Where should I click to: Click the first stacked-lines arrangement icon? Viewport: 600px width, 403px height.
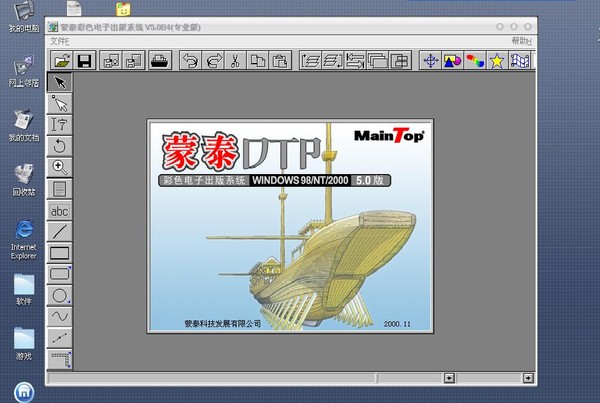pyautogui.click(x=310, y=60)
